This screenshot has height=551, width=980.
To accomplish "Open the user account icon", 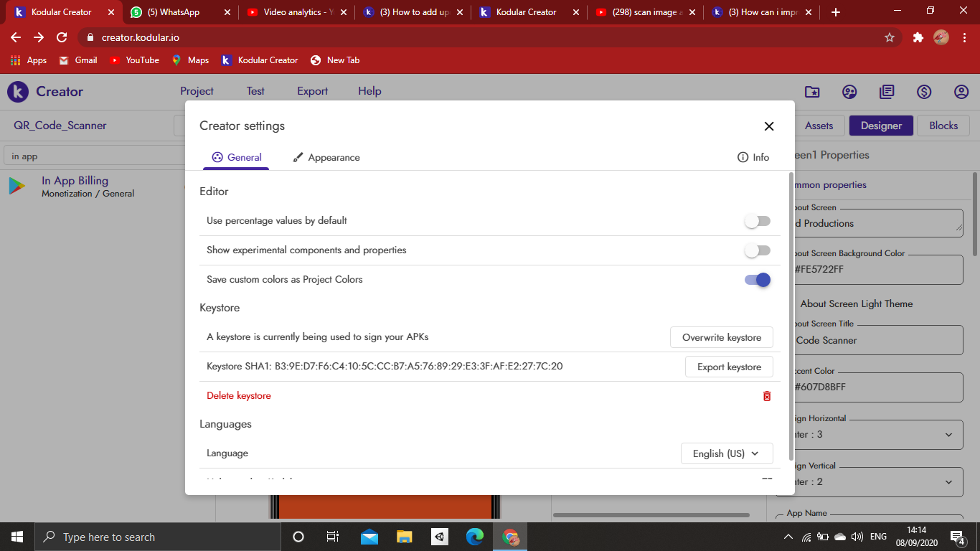I will pyautogui.click(x=961, y=92).
